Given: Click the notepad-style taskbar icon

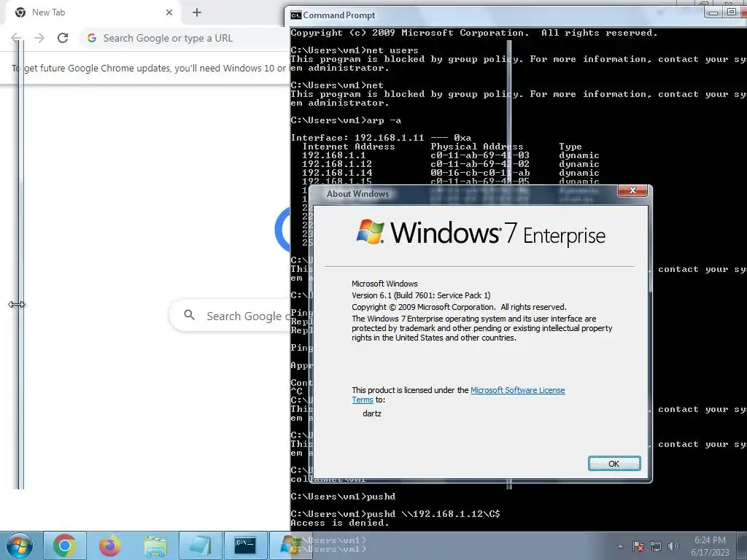Looking at the screenshot, I should click(200, 545).
